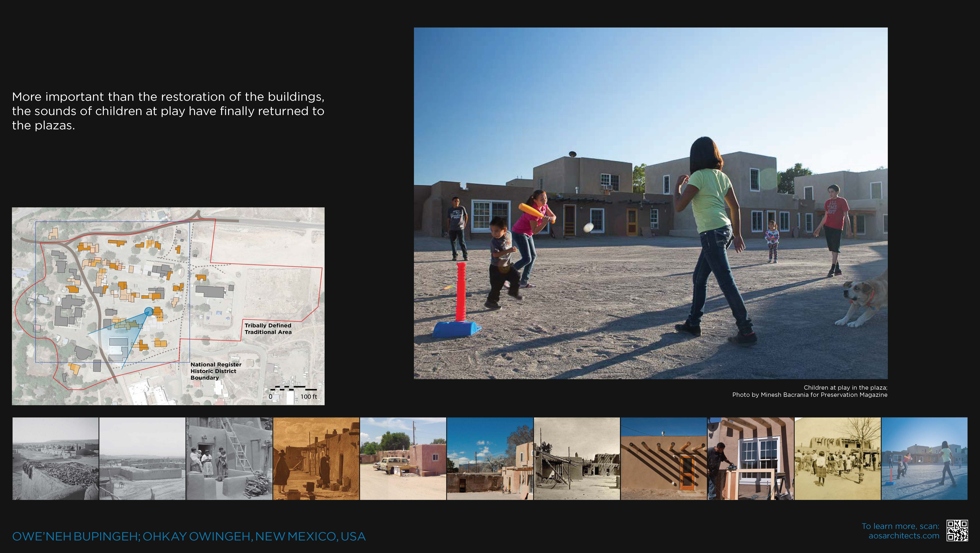Screen dimensions: 980x553
Task: Click the blue viewpoint circle on map
Action: 149,311
